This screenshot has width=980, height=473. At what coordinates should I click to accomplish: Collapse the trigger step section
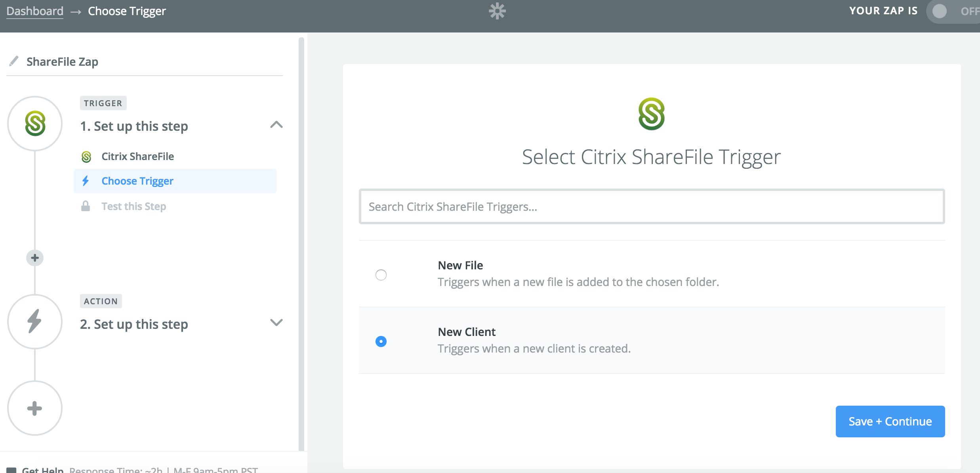point(276,125)
